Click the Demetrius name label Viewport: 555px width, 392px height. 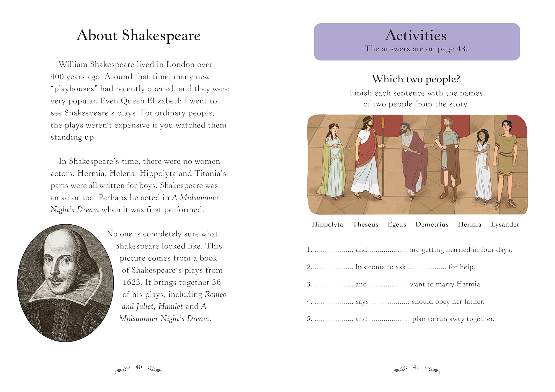pyautogui.click(x=432, y=225)
